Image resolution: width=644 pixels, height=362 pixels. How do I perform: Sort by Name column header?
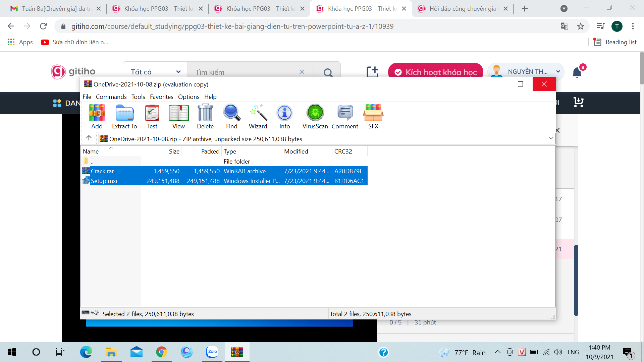pyautogui.click(x=111, y=152)
